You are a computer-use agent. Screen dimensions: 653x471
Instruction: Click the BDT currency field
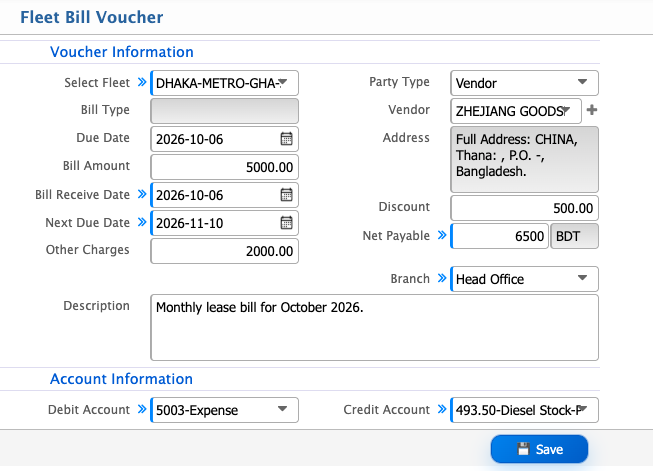574,236
